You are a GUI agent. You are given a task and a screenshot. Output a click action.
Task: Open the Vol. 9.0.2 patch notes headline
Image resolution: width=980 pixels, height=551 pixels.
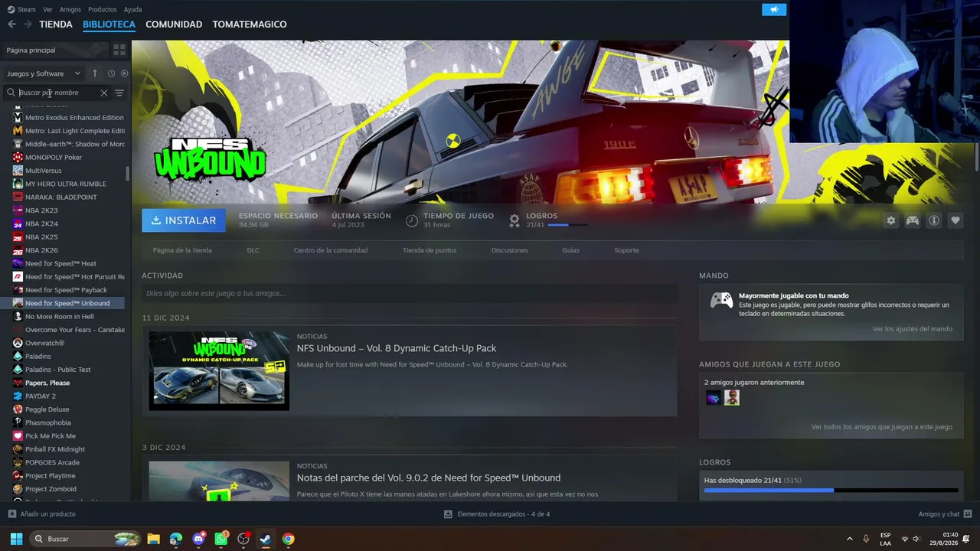[429, 478]
